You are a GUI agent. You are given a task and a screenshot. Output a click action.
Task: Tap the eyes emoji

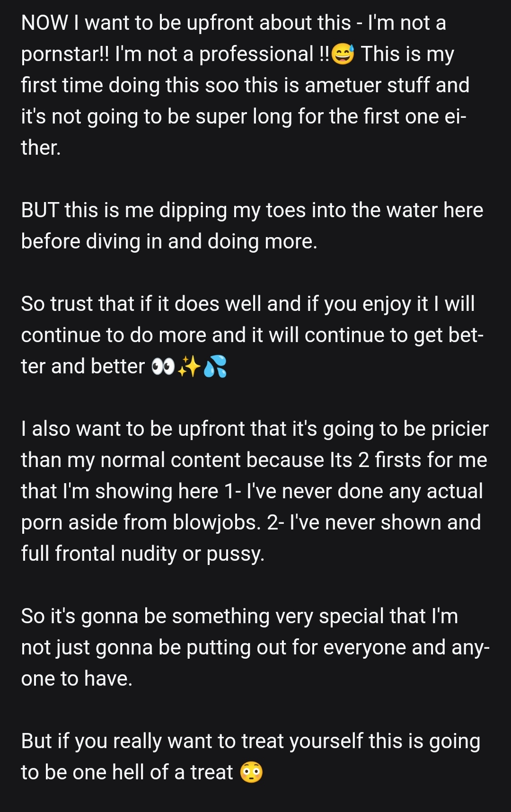(163, 366)
